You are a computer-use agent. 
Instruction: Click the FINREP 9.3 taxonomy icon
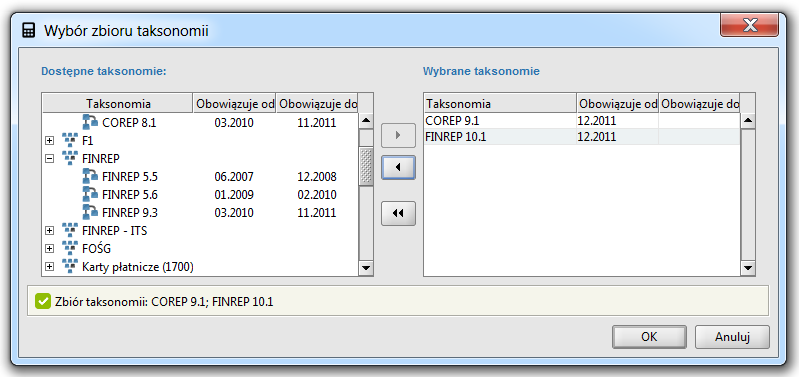(x=90, y=212)
